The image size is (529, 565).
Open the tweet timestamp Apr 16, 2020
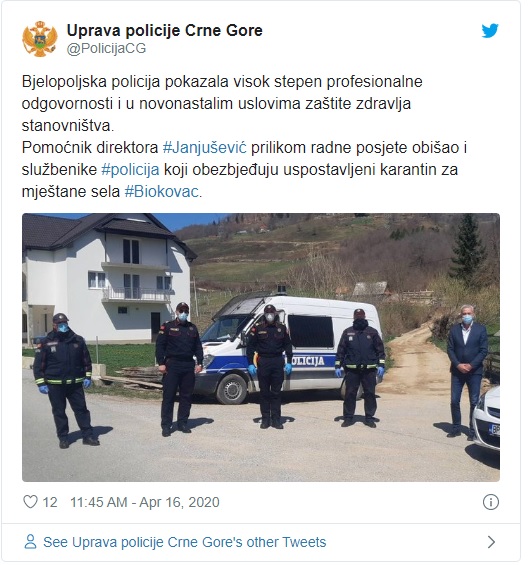coord(145,502)
